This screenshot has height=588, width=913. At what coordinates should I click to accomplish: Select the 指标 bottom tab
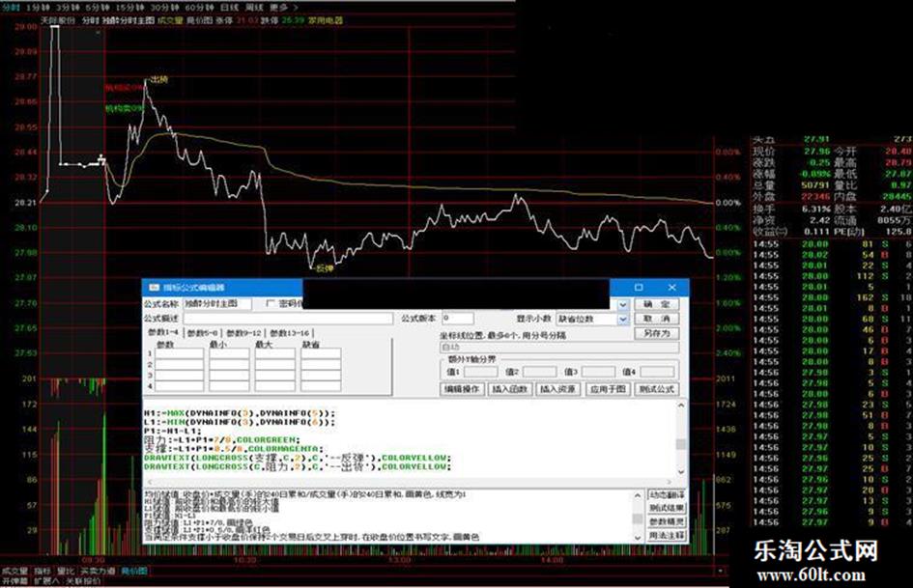(43, 572)
